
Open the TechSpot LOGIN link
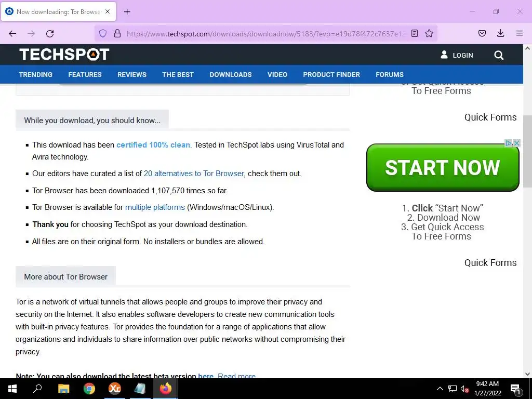click(x=457, y=55)
